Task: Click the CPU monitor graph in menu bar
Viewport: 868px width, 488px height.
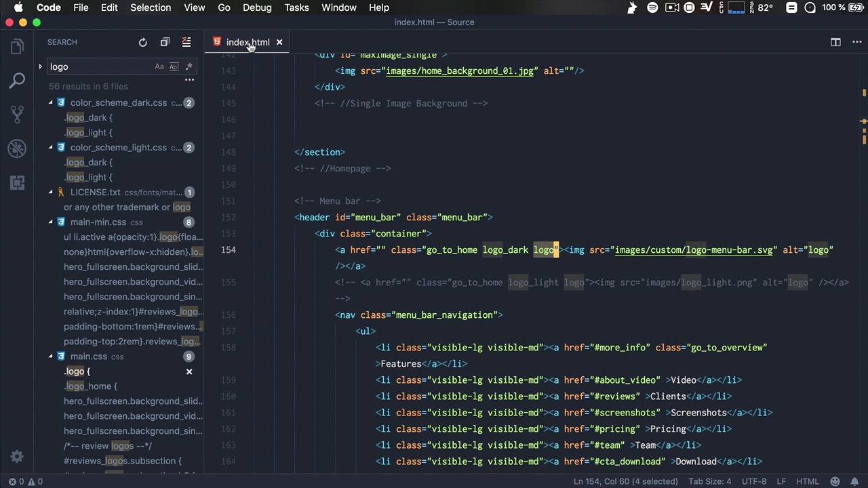Action: click(736, 7)
